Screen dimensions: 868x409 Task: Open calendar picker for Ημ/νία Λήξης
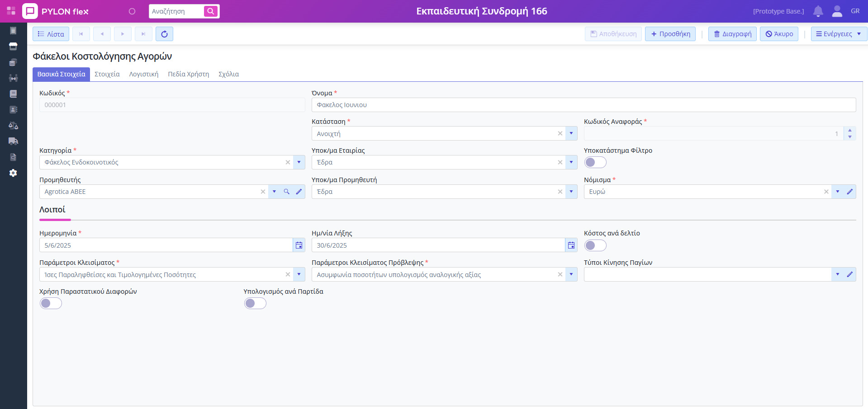(571, 245)
